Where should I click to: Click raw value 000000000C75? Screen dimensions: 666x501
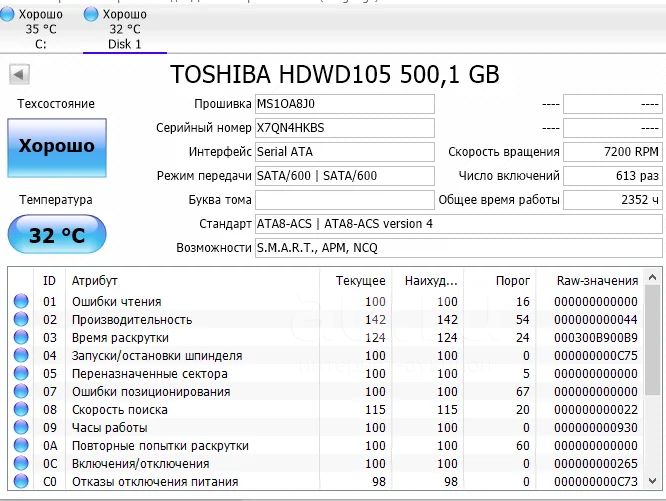click(x=595, y=356)
